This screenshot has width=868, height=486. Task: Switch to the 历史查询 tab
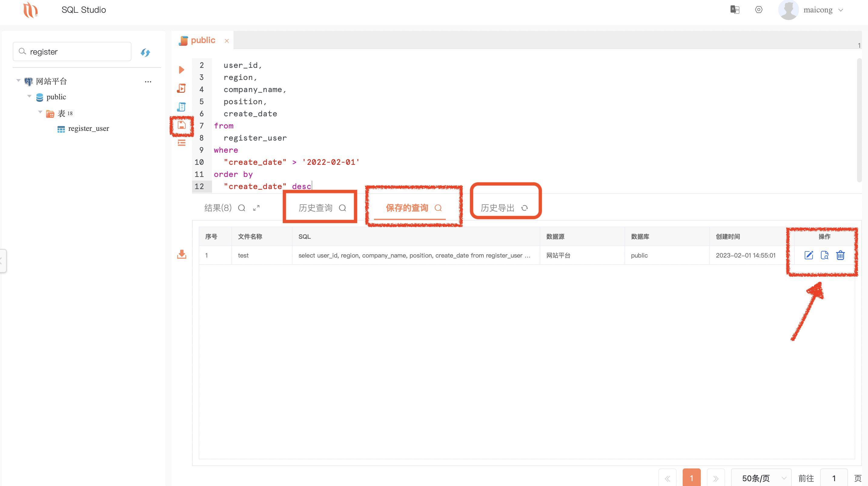tap(315, 208)
